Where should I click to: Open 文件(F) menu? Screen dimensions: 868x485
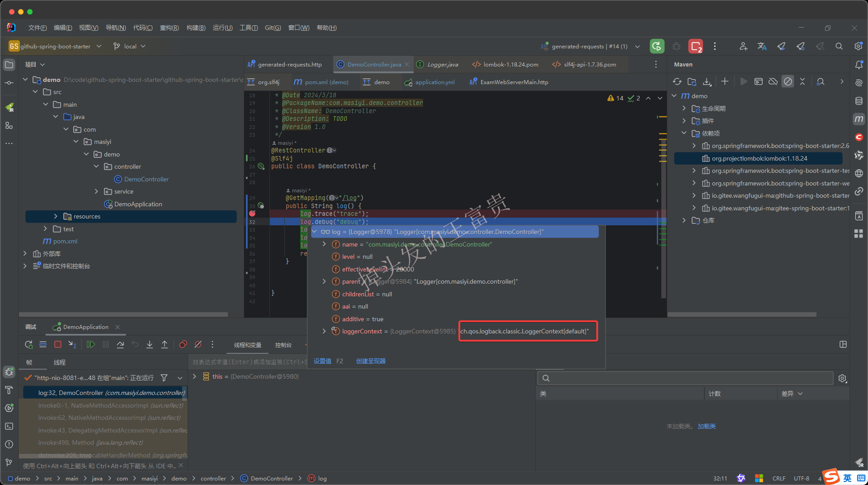(x=38, y=28)
